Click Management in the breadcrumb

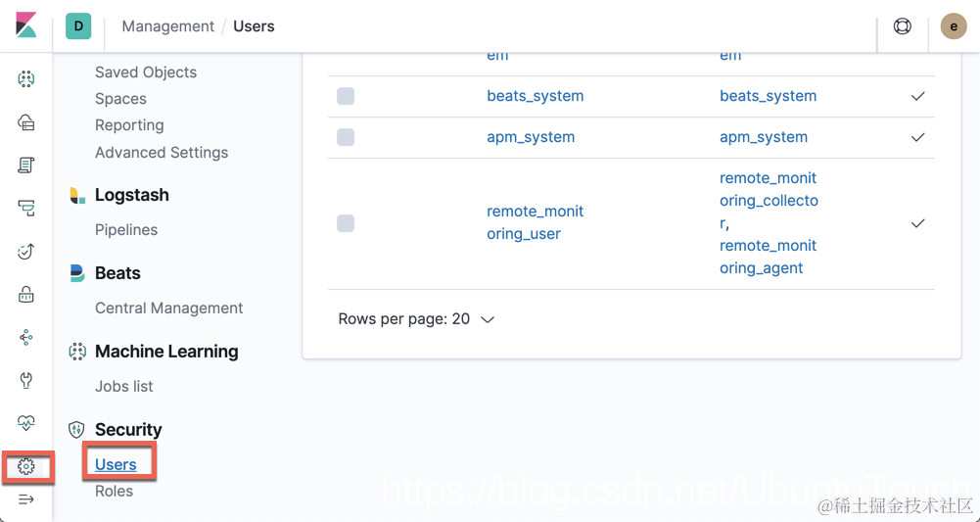167,26
